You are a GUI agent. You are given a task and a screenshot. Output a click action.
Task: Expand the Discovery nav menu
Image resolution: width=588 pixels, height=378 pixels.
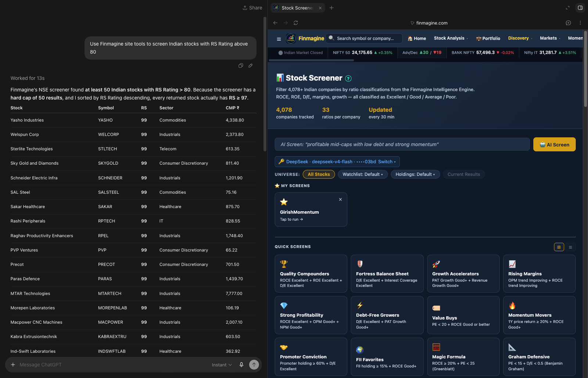tap(520, 38)
